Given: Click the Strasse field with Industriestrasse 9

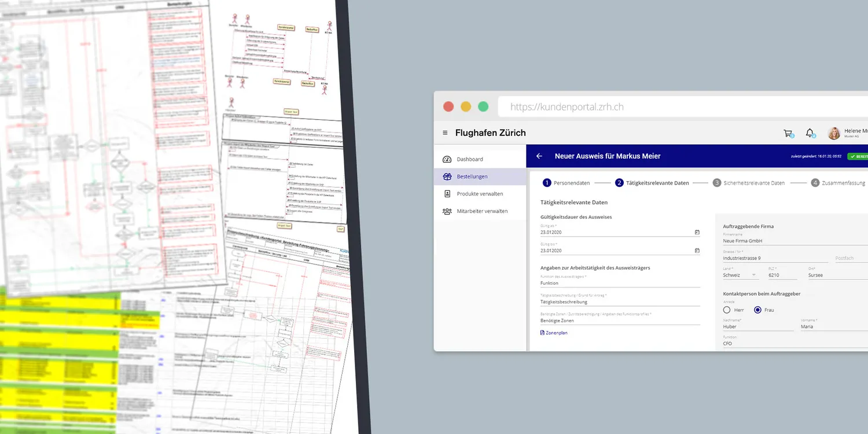Looking at the screenshot, I should pyautogui.click(x=775, y=256).
